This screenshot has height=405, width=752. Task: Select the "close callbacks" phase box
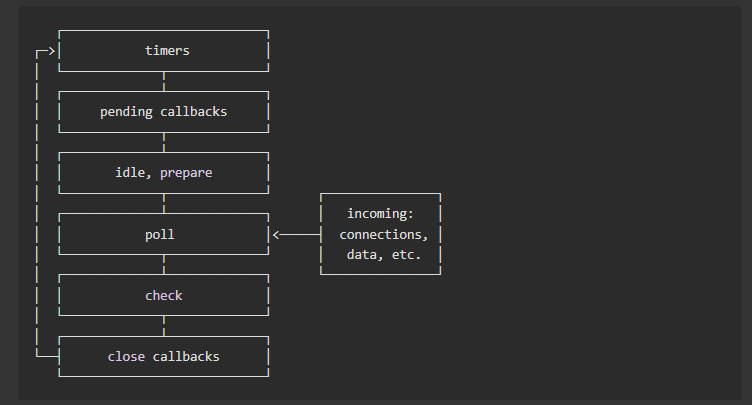point(164,356)
